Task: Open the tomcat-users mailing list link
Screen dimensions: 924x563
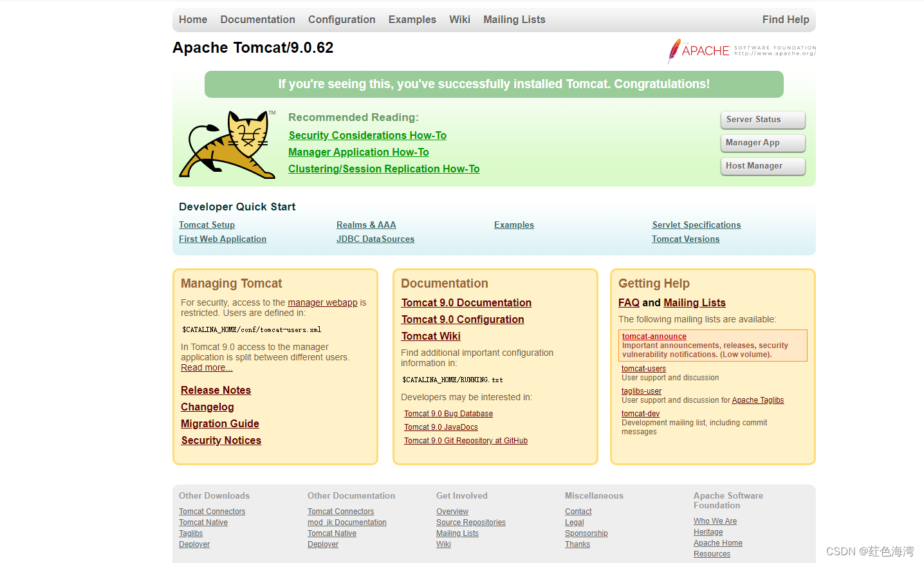Action: tap(643, 369)
